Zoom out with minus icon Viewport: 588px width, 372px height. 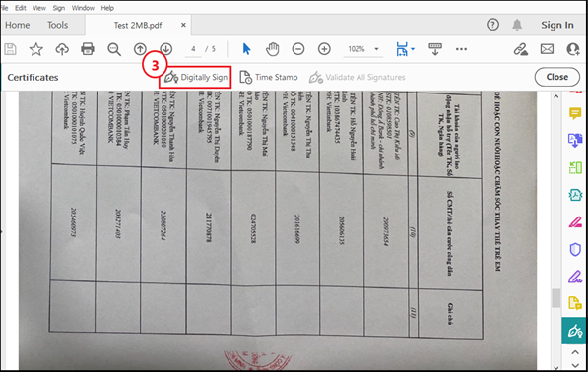[x=298, y=49]
